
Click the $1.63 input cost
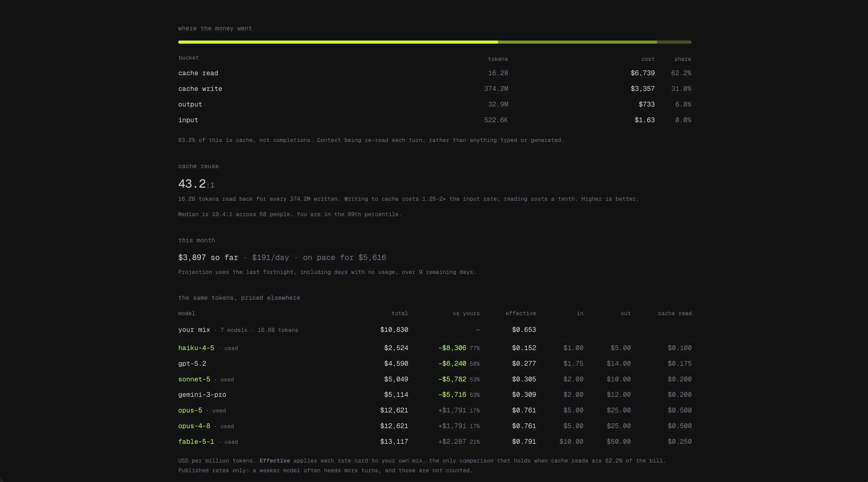pyautogui.click(x=645, y=120)
